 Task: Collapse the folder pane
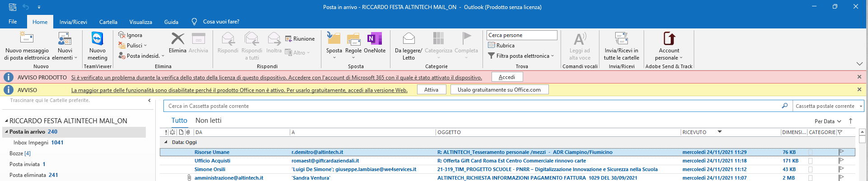(x=149, y=101)
